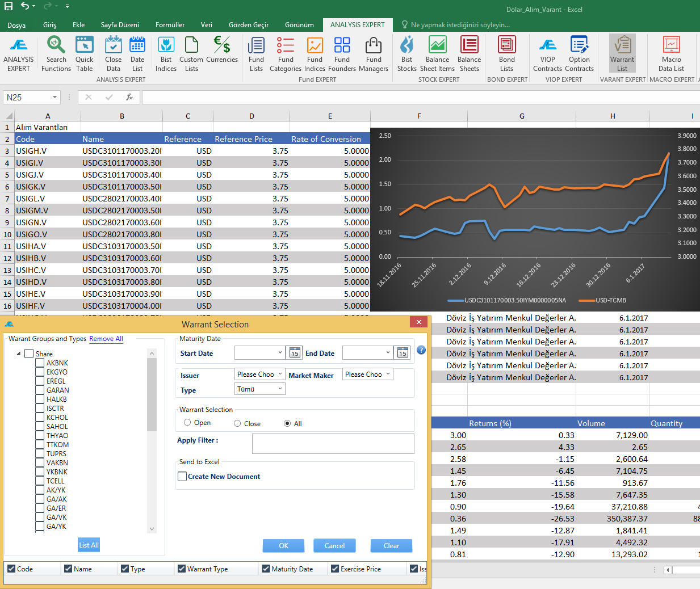Screen dimensions: 700x589
Task: Check the Create New Document box
Action: [x=182, y=477]
